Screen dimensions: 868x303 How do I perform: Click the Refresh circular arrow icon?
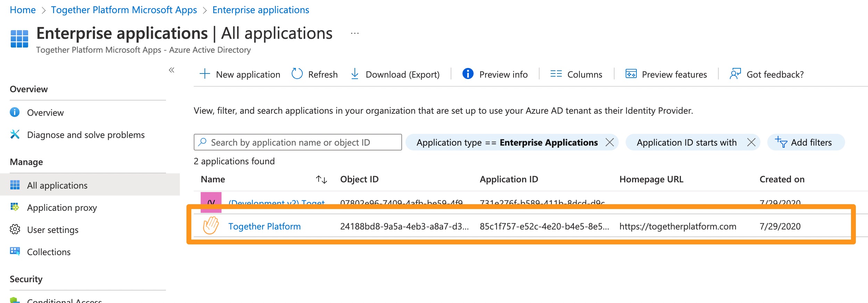tap(297, 74)
